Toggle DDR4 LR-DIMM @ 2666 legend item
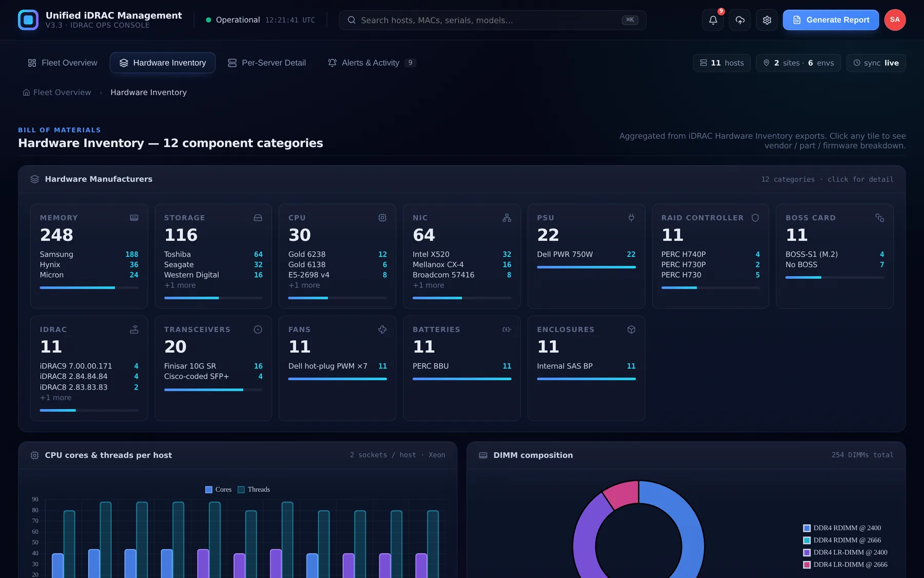 click(845, 565)
